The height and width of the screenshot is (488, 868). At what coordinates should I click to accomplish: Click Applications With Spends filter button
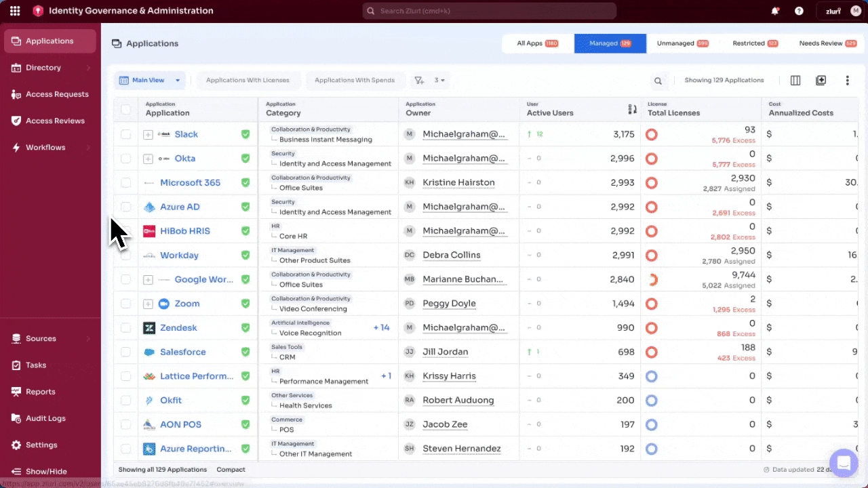355,80
